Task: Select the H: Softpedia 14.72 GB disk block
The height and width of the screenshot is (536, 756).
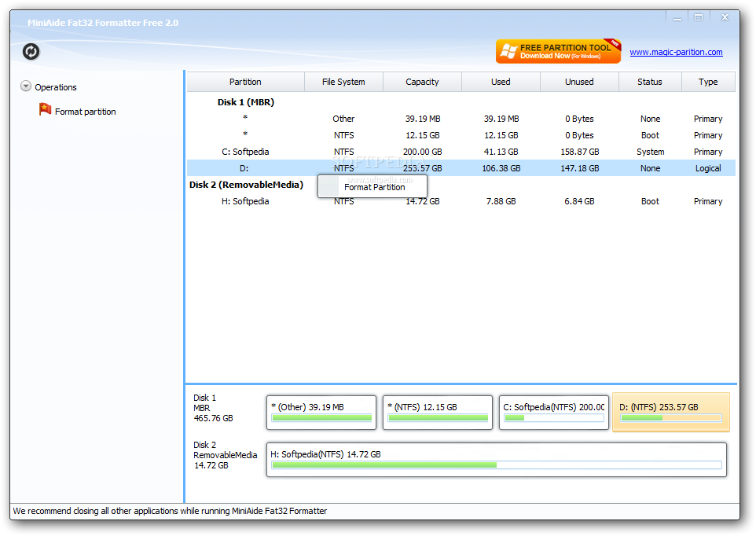Action: (x=496, y=460)
